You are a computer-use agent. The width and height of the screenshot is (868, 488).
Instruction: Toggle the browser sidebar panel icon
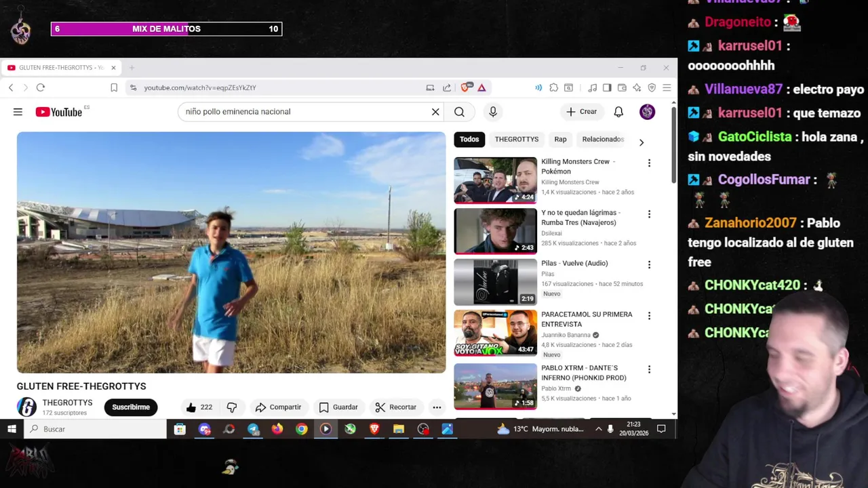[607, 87]
